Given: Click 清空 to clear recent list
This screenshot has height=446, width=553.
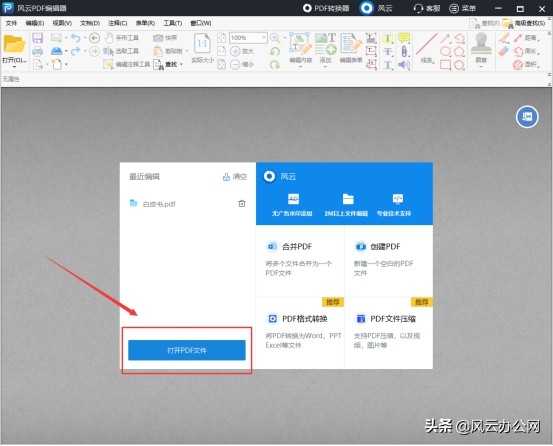Looking at the screenshot, I should pos(235,177).
